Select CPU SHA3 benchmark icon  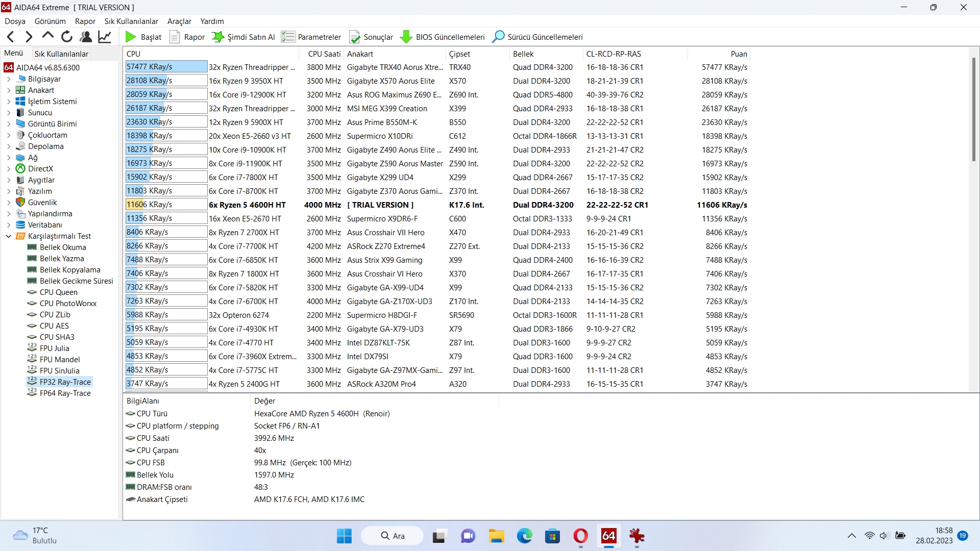pos(32,337)
